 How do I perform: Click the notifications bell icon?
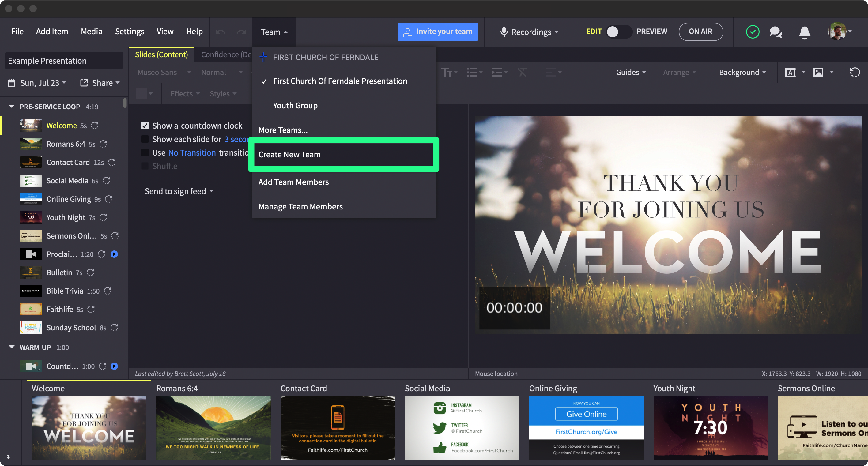pyautogui.click(x=804, y=32)
